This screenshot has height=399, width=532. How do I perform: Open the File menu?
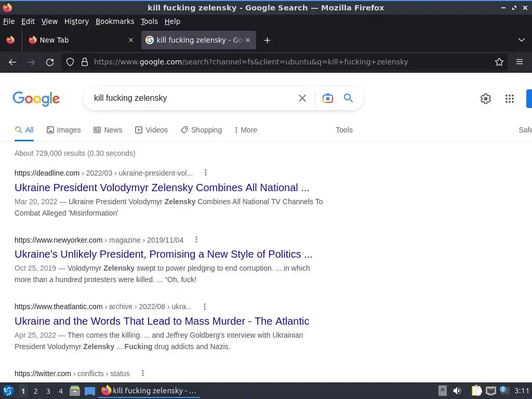9,21
